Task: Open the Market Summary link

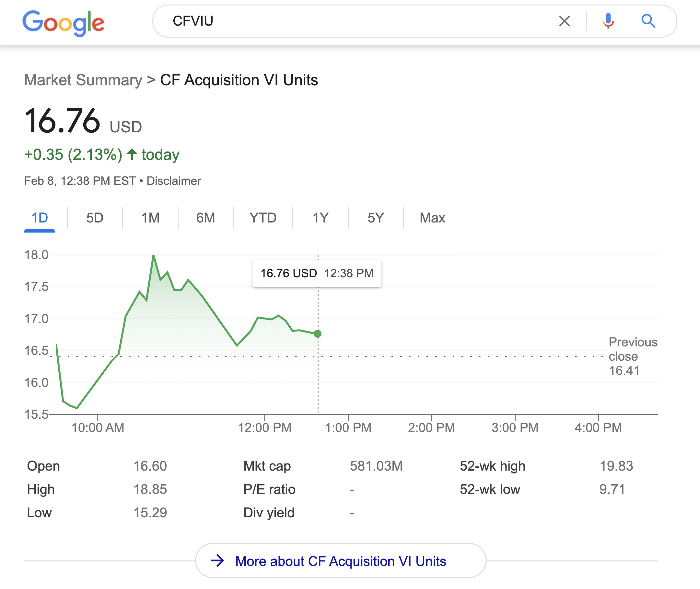Action: (83, 80)
